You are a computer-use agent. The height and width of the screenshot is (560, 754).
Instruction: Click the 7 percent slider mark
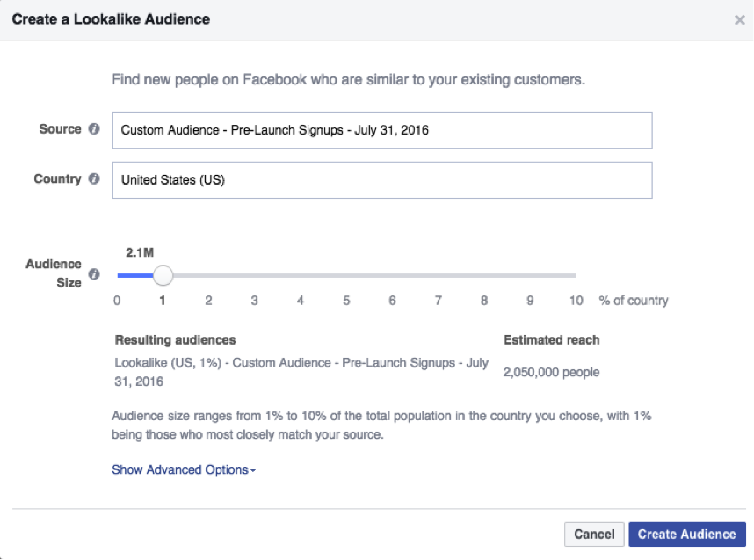tap(438, 301)
